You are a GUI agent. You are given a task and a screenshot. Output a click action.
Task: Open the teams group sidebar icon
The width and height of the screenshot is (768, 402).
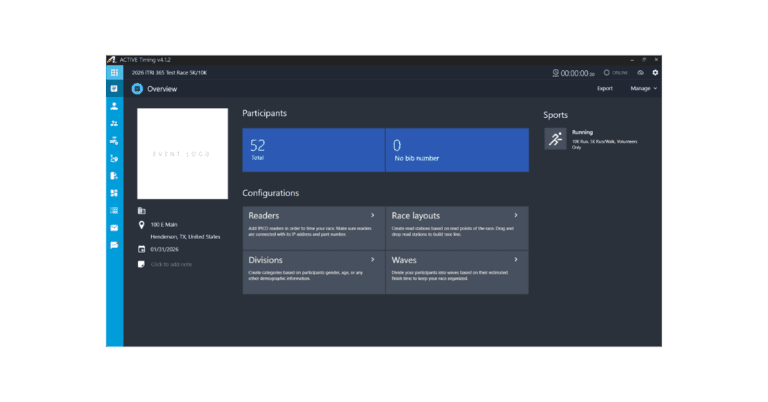tap(114, 123)
